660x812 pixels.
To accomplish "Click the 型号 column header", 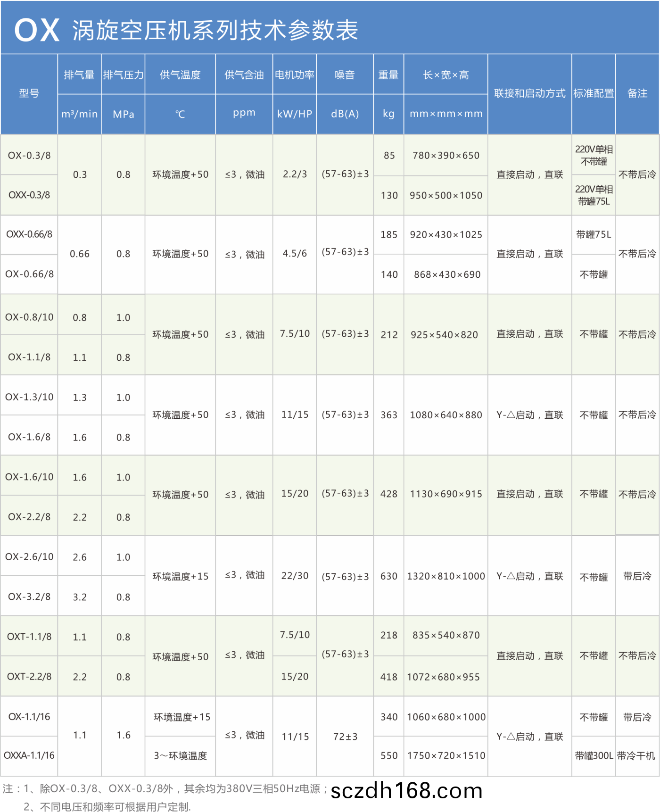I will [x=29, y=94].
